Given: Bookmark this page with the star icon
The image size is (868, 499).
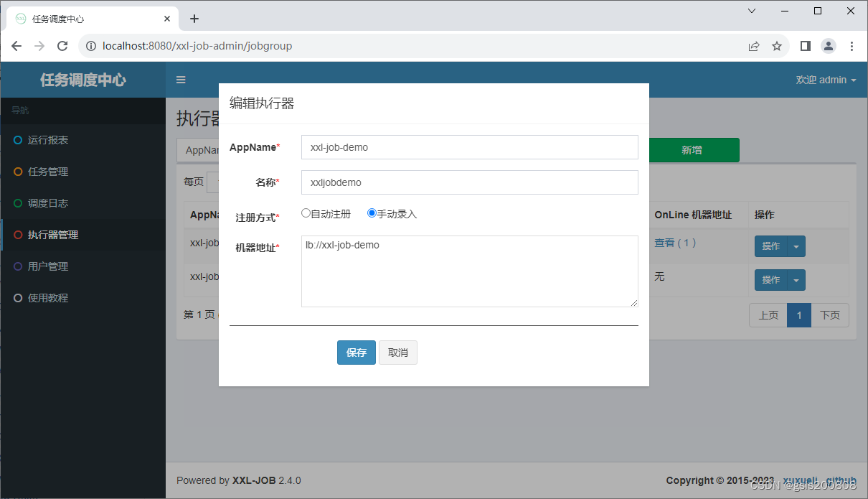Looking at the screenshot, I should pos(777,46).
